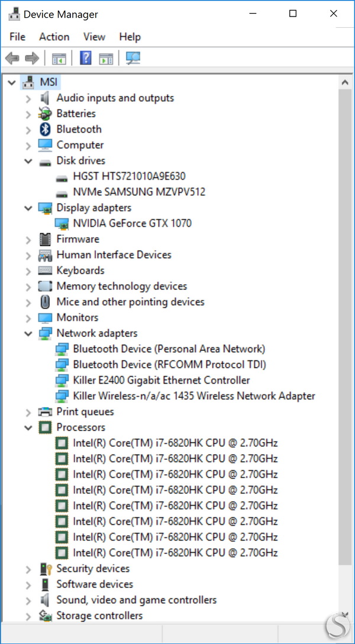Click the Keyboards category icon
355x644 pixels.
click(x=45, y=271)
